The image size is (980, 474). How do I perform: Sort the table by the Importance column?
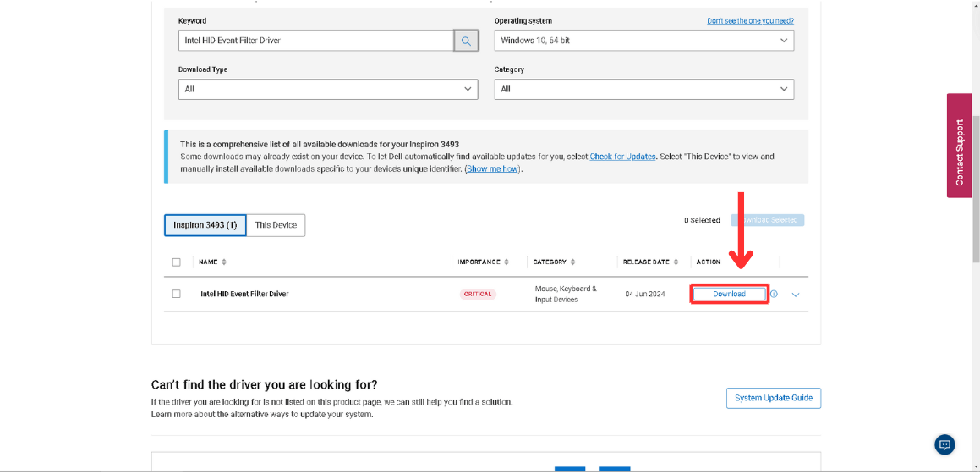click(x=506, y=262)
